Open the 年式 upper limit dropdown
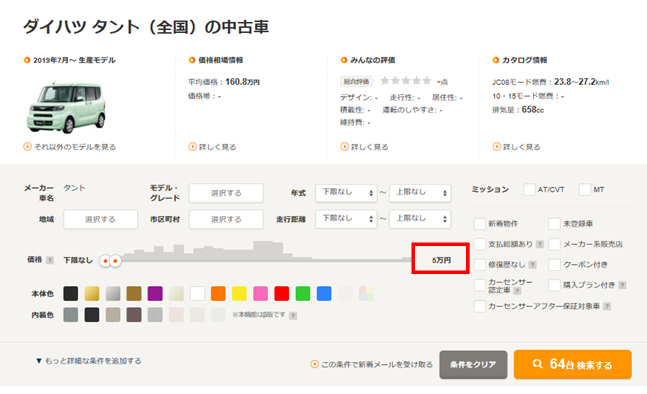 [420, 193]
